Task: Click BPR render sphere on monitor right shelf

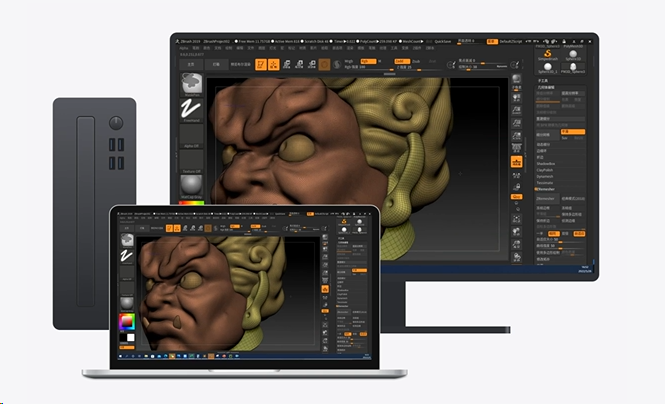Action: (516, 79)
